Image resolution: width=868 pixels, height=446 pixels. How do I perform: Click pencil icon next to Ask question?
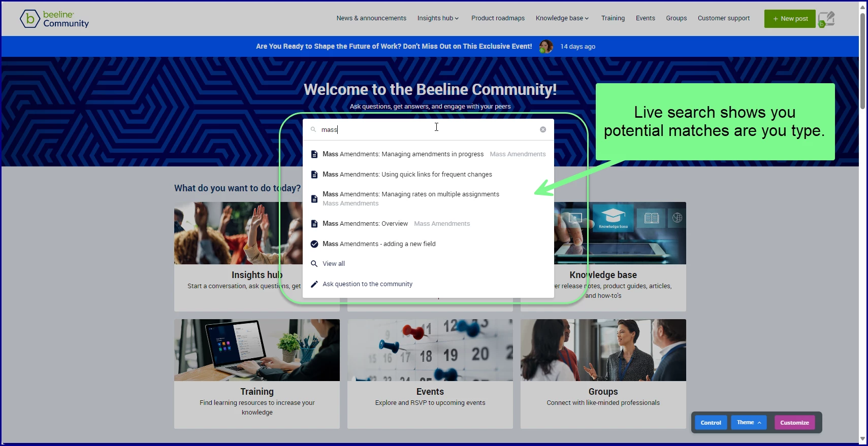pos(314,284)
